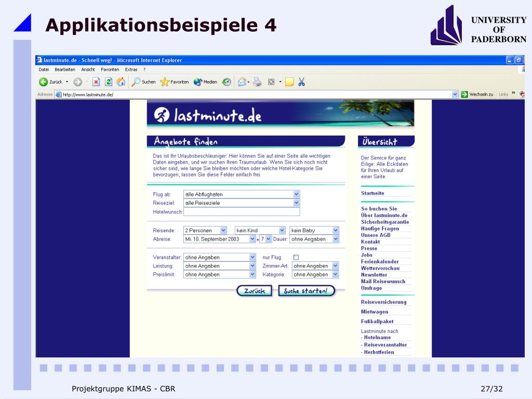The image size is (532, 399).
Task: Open the Sicherheitsgarantie link
Action: (x=385, y=222)
